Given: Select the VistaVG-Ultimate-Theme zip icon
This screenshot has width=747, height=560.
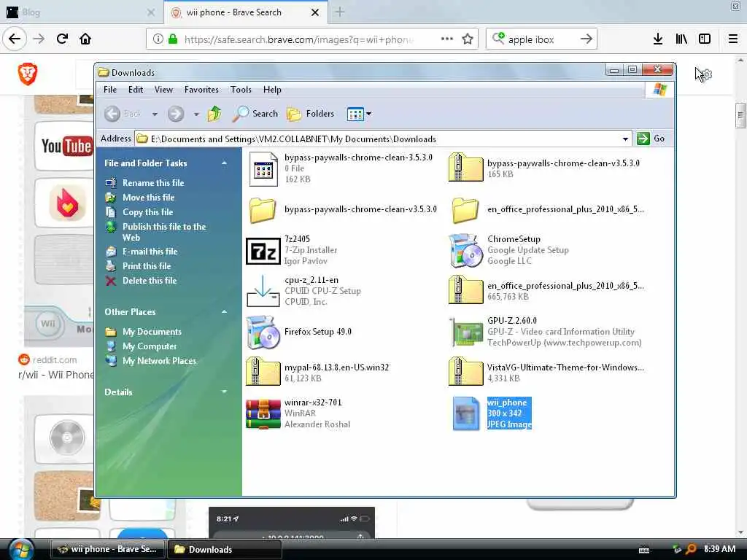Looking at the screenshot, I should coord(465,371).
